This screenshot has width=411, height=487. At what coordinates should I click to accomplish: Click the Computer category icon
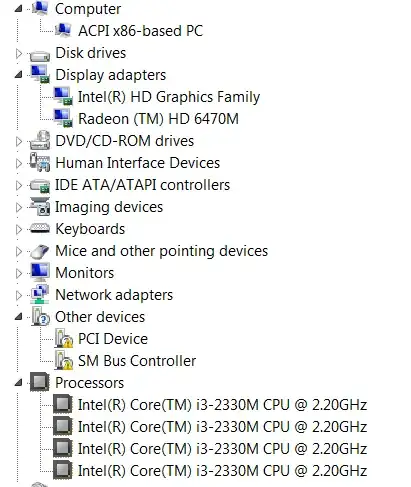pos(40,8)
